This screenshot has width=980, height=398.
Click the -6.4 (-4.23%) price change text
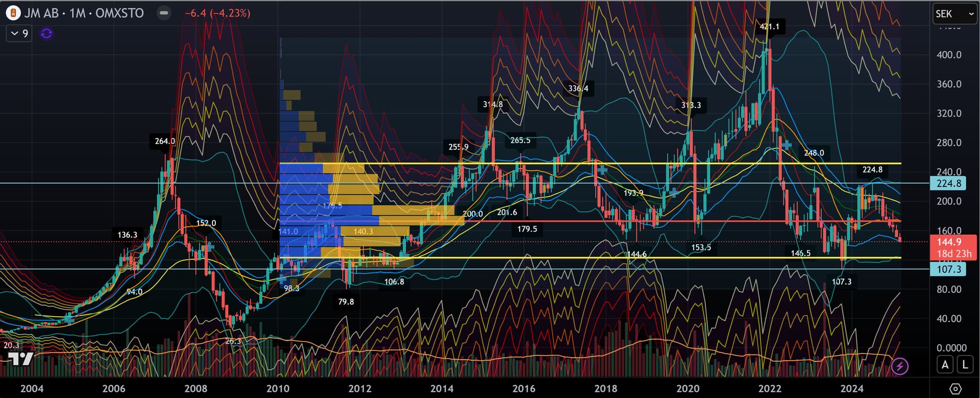tap(217, 13)
